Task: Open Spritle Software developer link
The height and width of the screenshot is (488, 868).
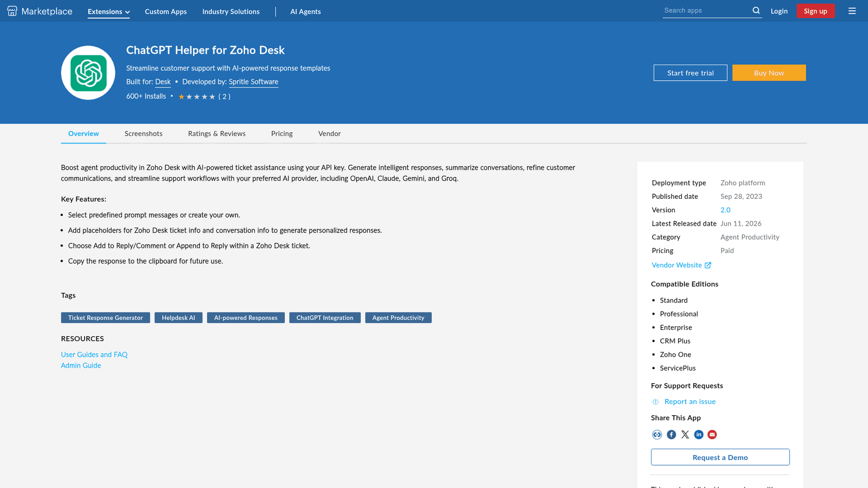Action: pyautogui.click(x=254, y=82)
